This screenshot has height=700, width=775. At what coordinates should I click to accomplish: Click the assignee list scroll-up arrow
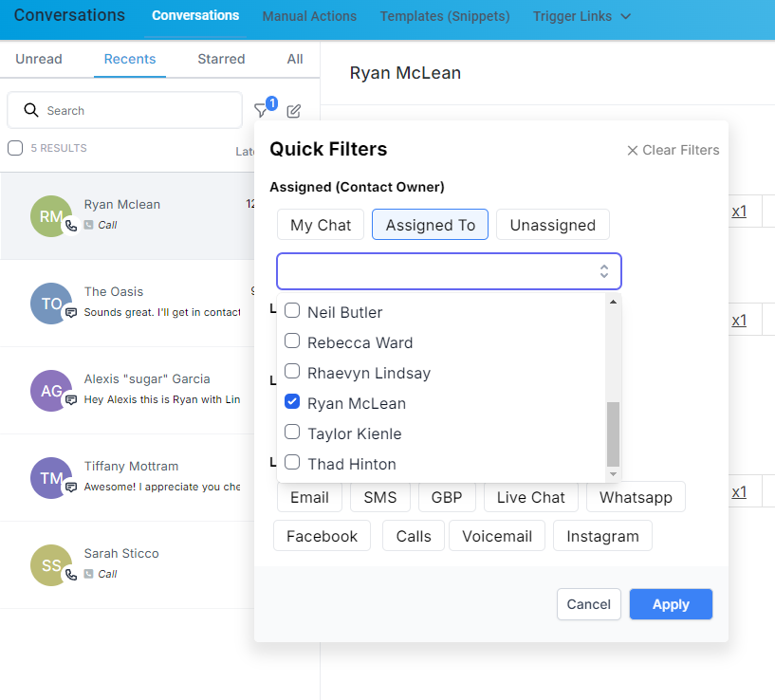[613, 302]
